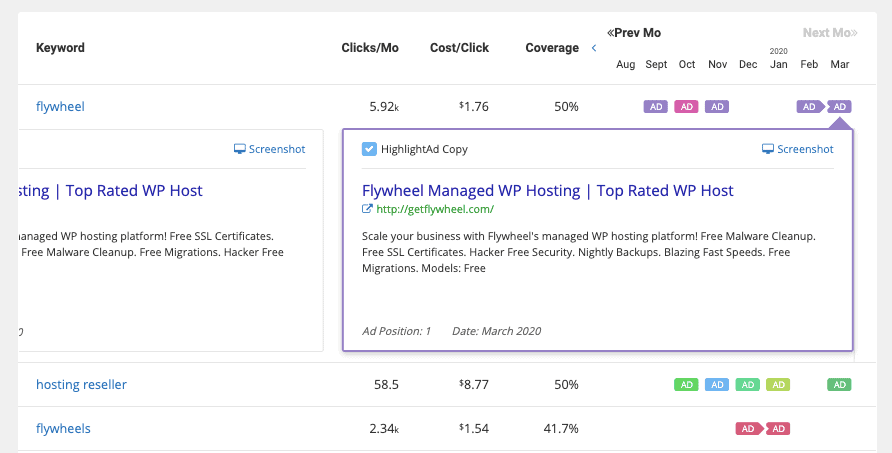Click the Dec month label
The image size is (892, 453).
point(748,64)
